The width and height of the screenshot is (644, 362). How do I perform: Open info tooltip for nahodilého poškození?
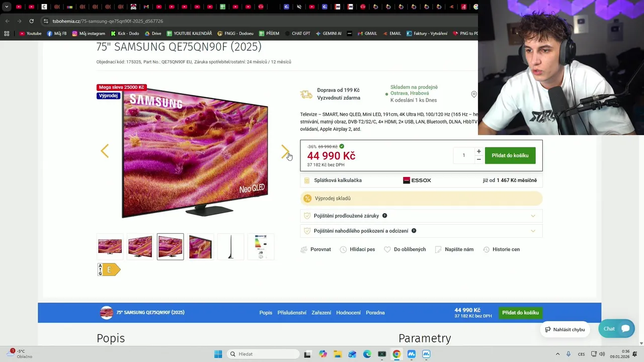click(x=414, y=231)
